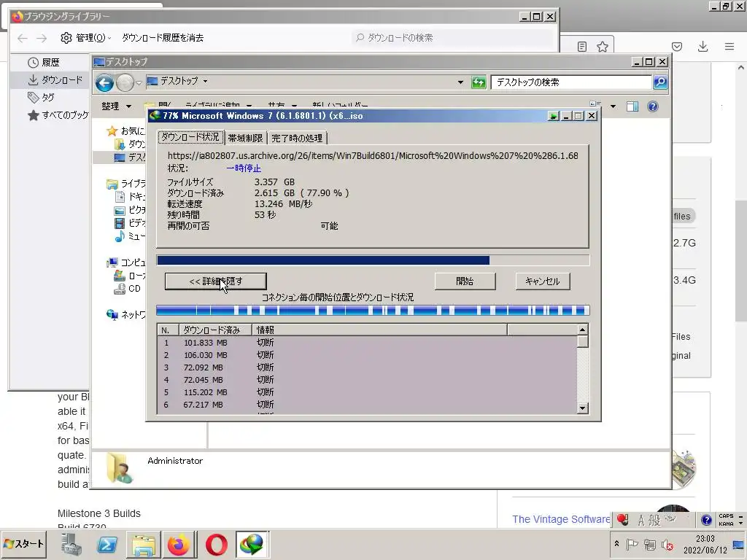Screen dimensions: 747x560
Task: Select ライブラリ in the Explorer tree
Action: 127,183
